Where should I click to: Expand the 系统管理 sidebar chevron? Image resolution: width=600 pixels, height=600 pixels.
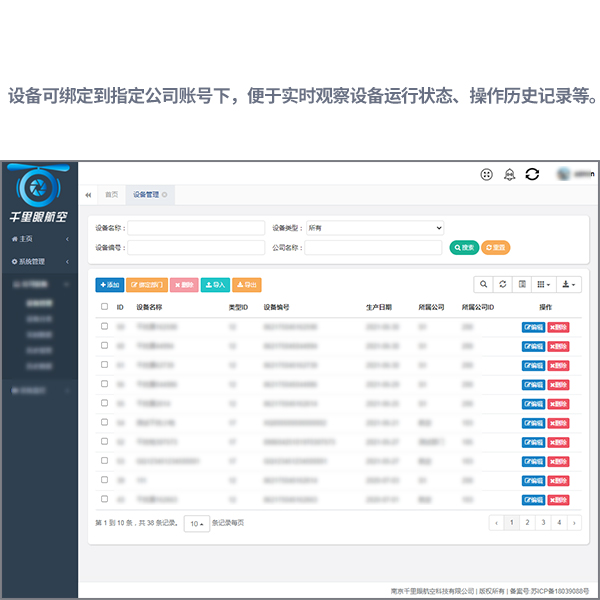click(67, 262)
